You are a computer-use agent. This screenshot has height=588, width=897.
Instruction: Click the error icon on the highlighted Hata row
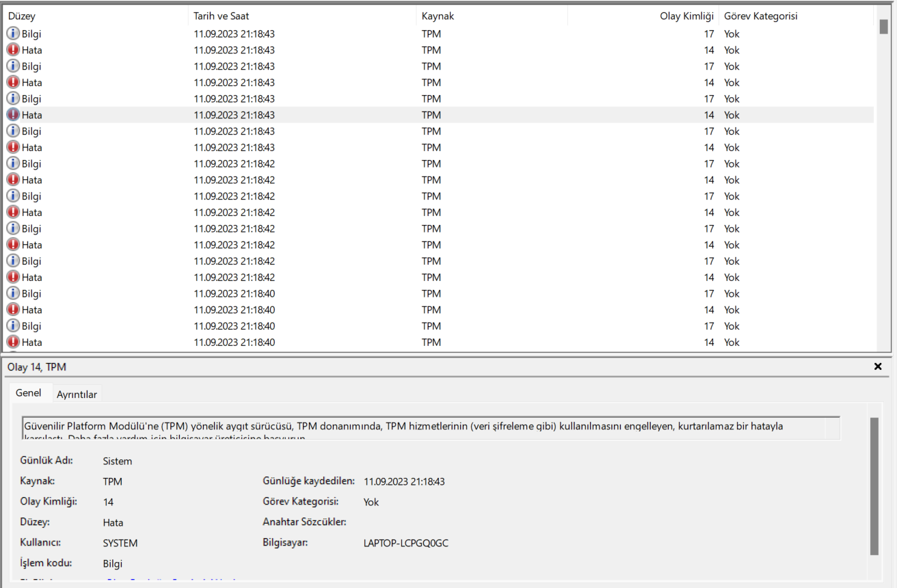point(13,115)
